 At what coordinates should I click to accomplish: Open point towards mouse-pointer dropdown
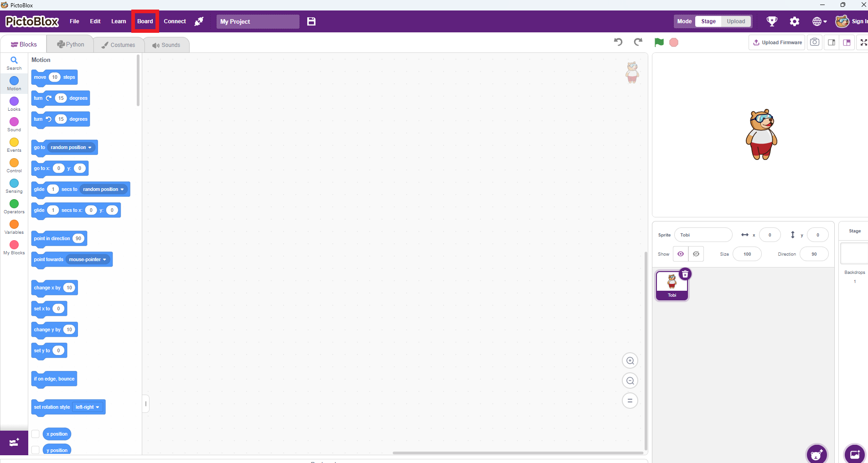click(x=88, y=259)
